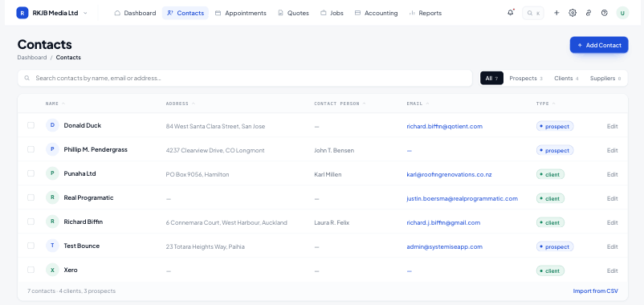Click Donald Duck's 'D' avatar
This screenshot has width=644, height=305.
pos(52,125)
